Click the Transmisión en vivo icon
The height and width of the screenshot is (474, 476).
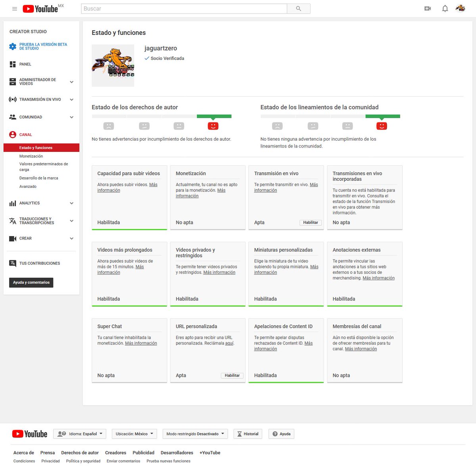[13, 99]
